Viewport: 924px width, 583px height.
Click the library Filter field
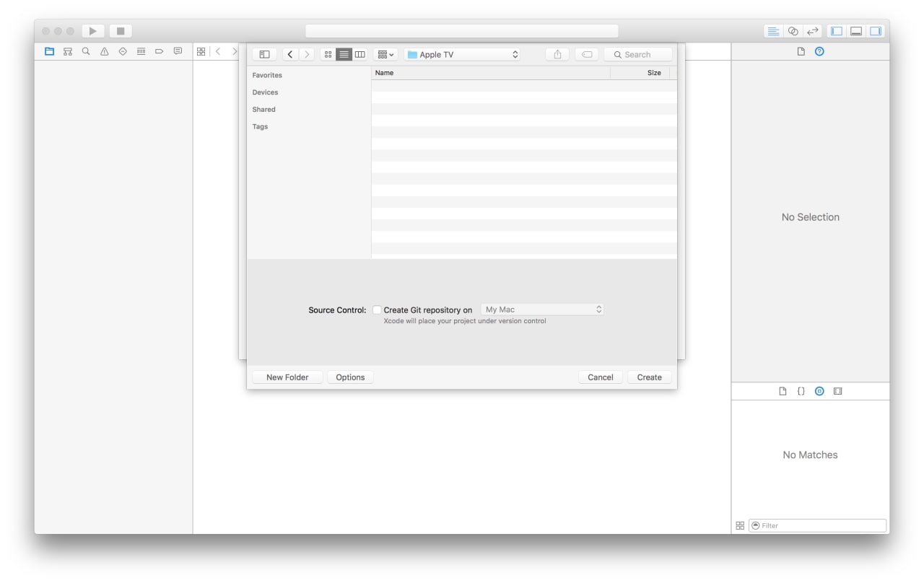817,526
